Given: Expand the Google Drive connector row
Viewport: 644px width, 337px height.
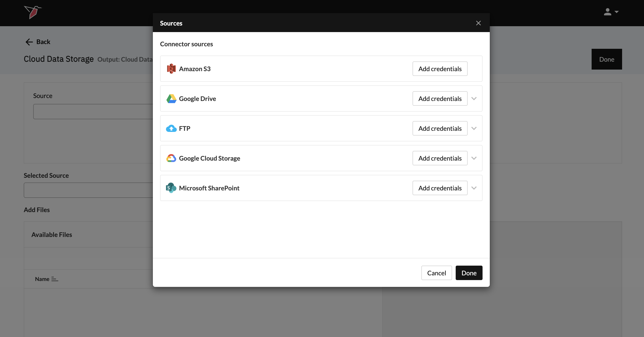Looking at the screenshot, I should [x=474, y=99].
